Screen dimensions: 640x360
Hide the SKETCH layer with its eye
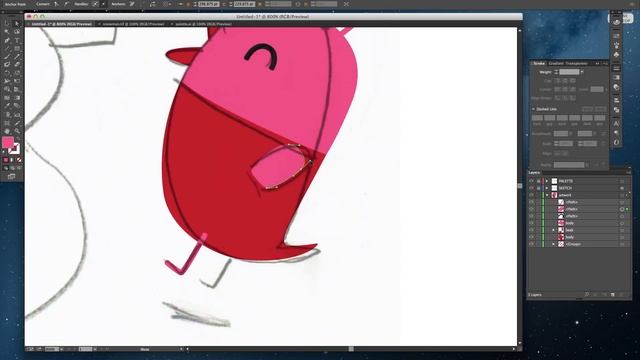point(531,188)
